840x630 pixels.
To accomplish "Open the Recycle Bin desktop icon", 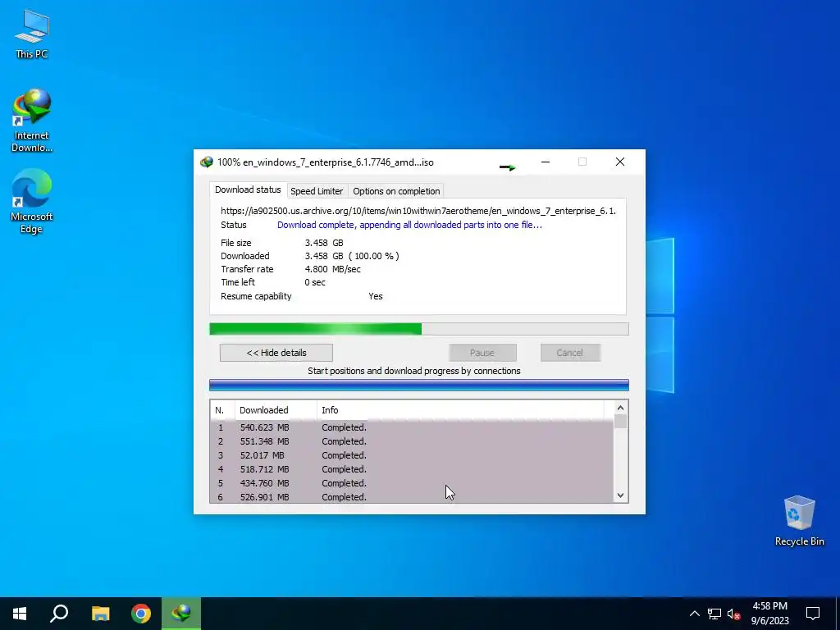I will (x=799, y=520).
